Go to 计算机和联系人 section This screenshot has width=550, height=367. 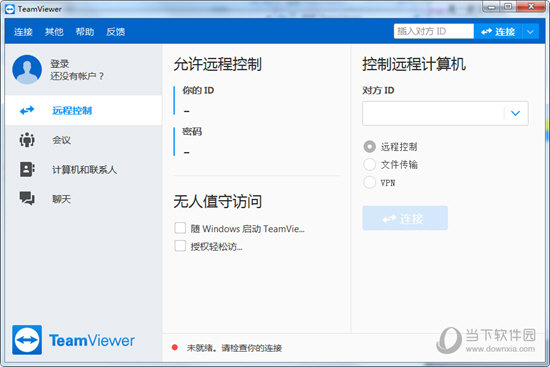[x=83, y=169]
